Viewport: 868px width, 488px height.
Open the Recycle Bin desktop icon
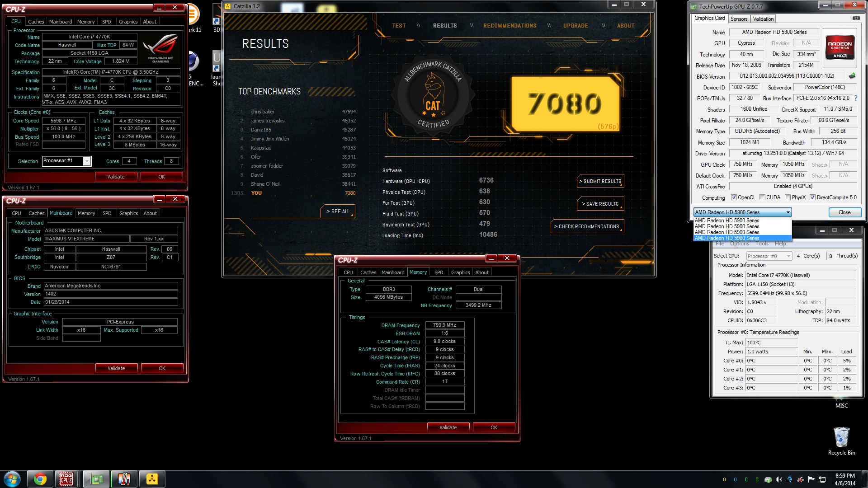[841, 441]
